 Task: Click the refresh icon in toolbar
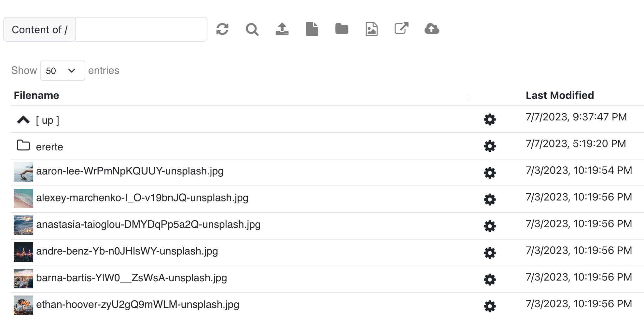coord(222,29)
